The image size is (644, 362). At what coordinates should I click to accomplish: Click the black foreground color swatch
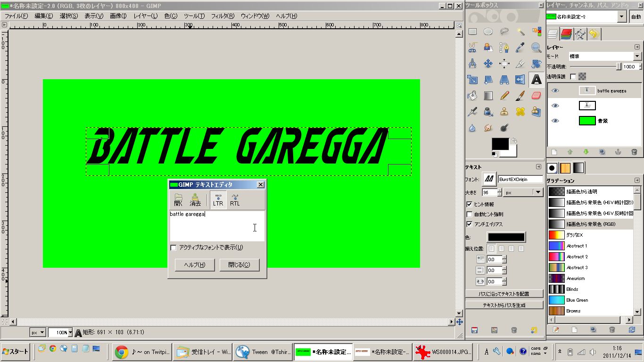point(500,144)
